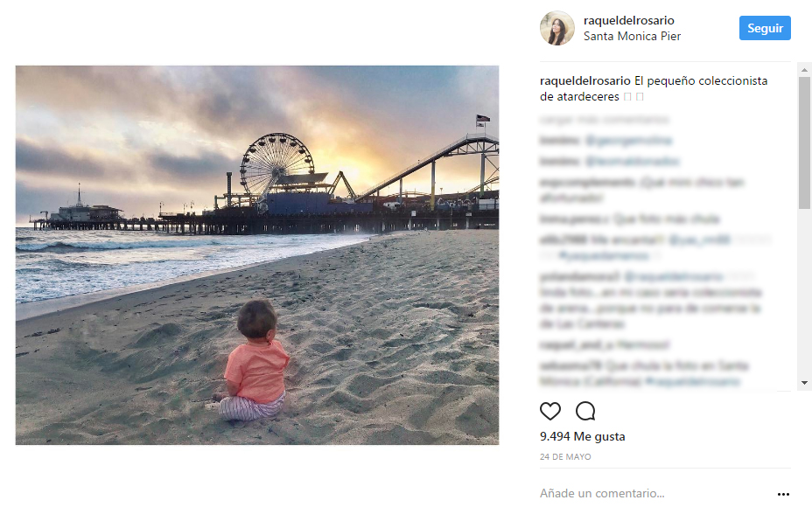View the 9.494 Me gusta likes list

pos(583,436)
